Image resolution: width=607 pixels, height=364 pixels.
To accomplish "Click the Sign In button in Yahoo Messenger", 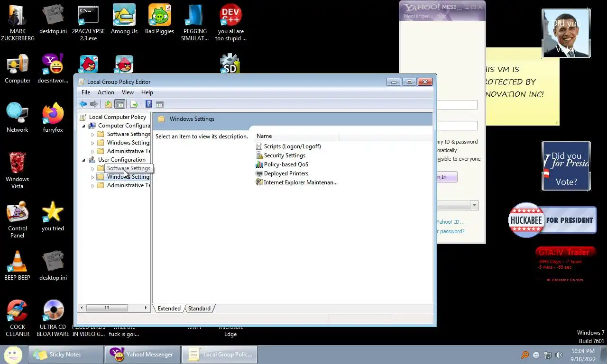I will point(447,177).
